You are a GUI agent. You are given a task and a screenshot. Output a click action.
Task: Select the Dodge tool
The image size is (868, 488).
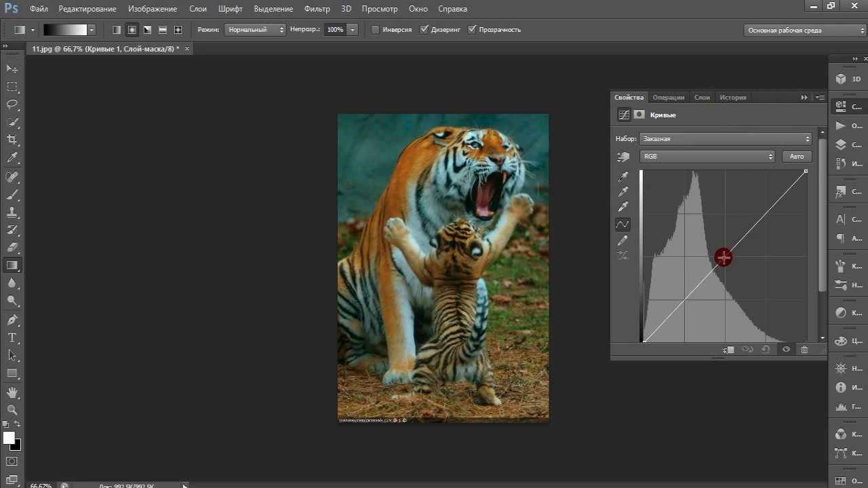(x=12, y=301)
